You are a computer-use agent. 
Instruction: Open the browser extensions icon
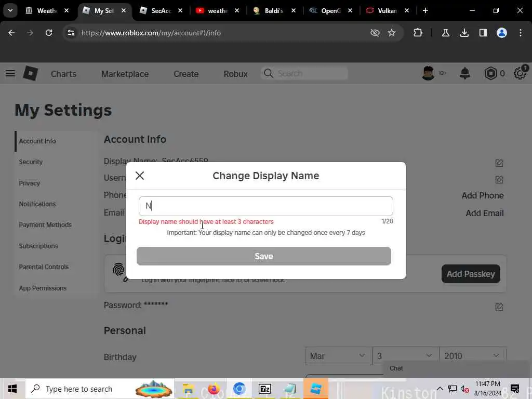click(x=418, y=33)
